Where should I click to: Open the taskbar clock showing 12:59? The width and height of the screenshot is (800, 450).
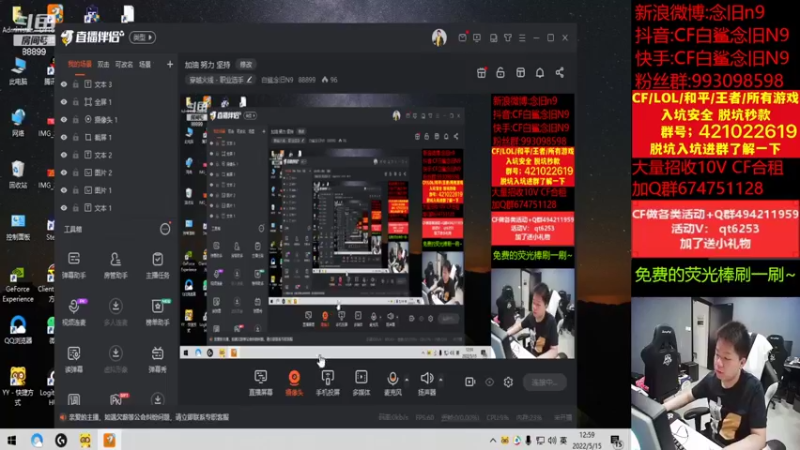(587, 440)
